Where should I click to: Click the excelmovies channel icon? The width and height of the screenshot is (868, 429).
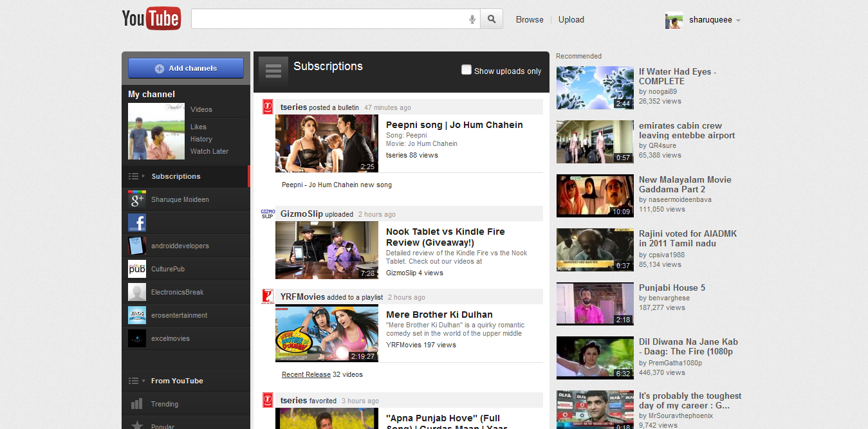(137, 338)
